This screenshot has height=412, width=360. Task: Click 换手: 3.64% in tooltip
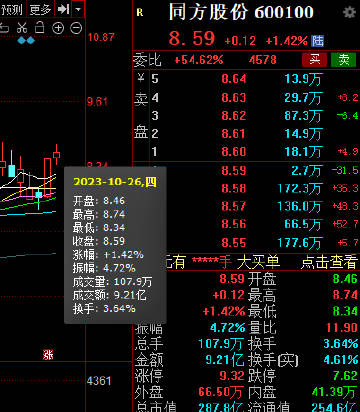point(104,308)
